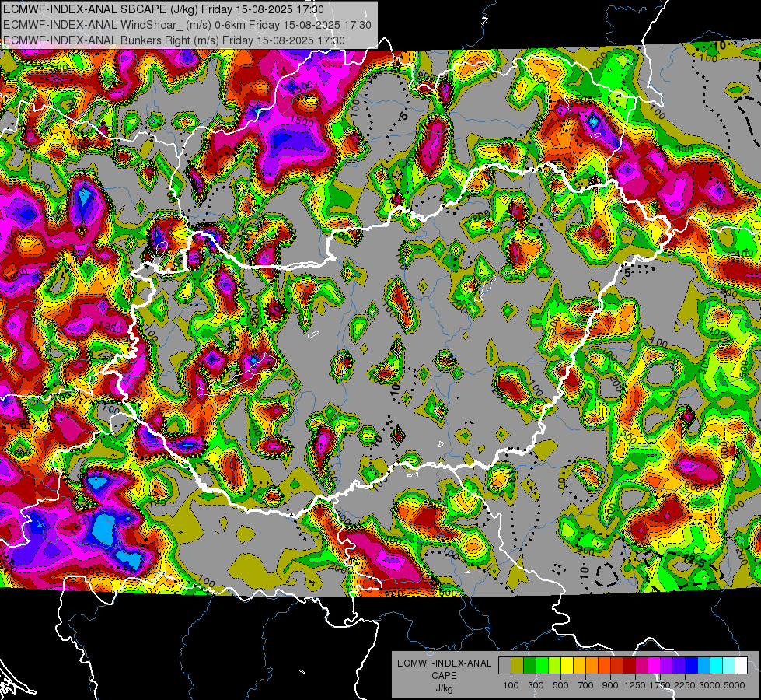Select the pure blue legend swatch
761x700 pixels.
[x=692, y=666]
